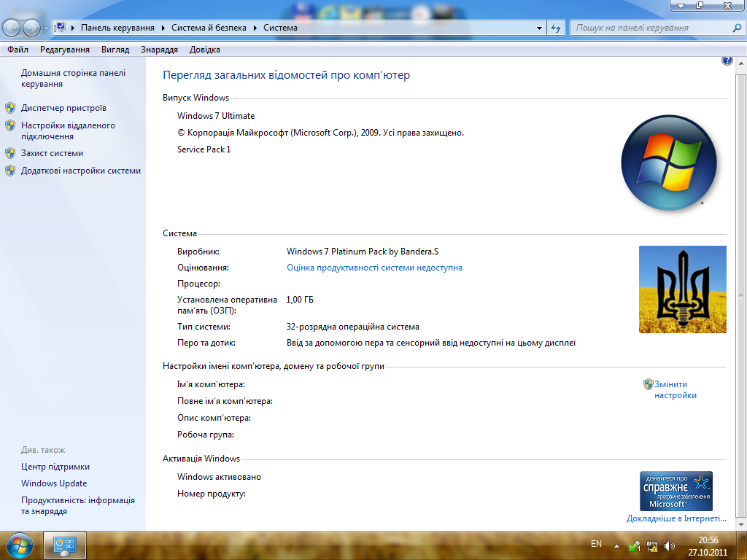Click the Windows 7 Ultimate edition text

tap(216, 116)
